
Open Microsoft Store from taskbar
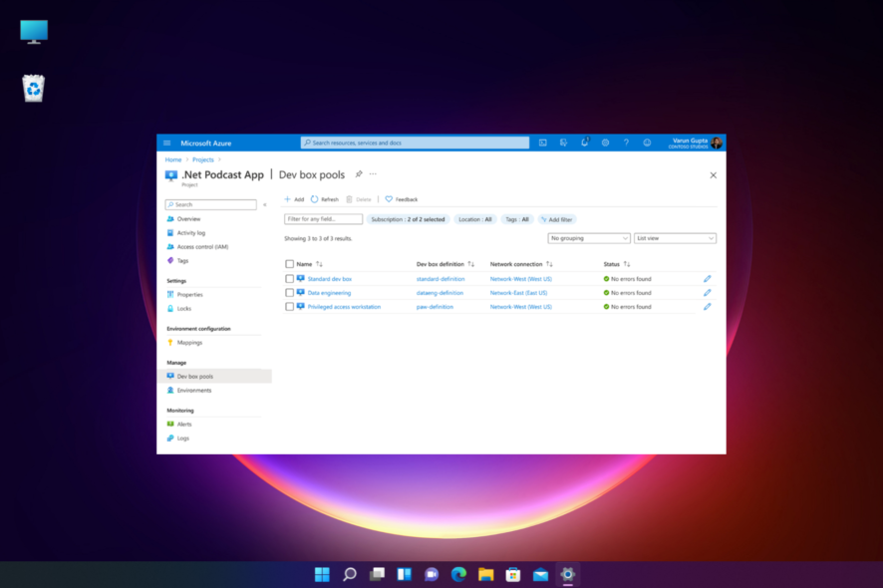point(512,574)
